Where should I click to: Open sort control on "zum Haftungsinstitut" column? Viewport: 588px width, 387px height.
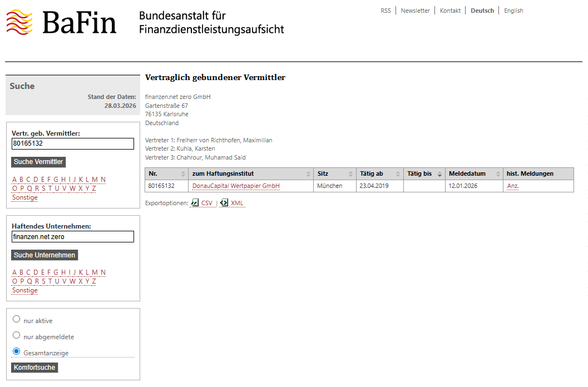tap(308, 173)
